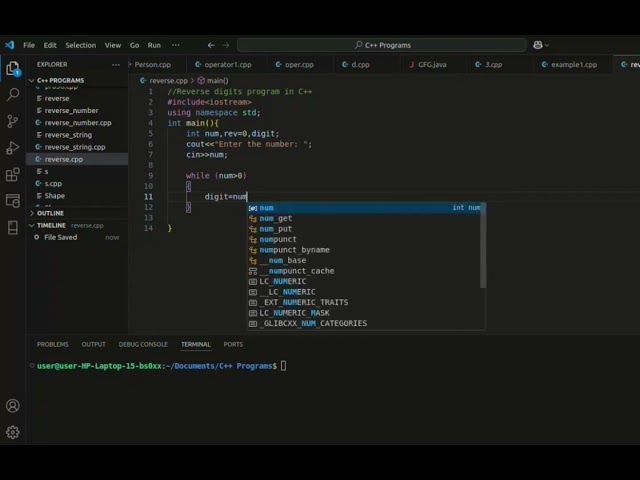Viewport: 640px width, 480px height.
Task: Open the Search view in activity bar
Action: [13, 95]
